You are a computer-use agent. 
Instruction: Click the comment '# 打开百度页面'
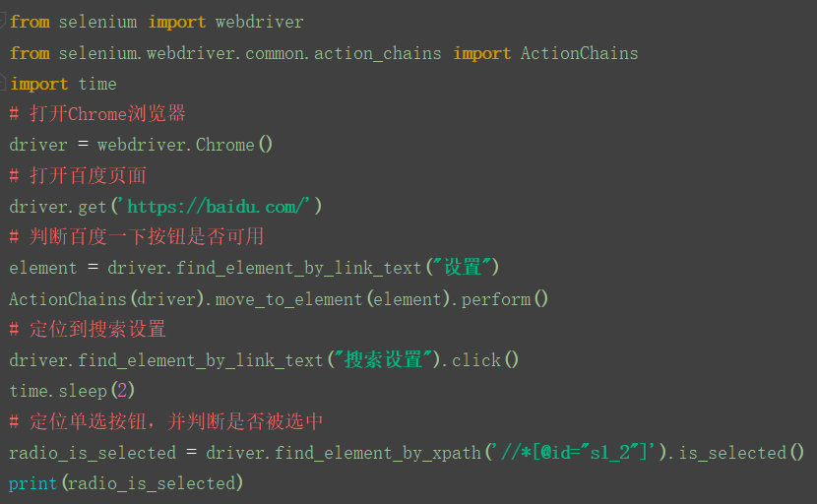(78, 175)
